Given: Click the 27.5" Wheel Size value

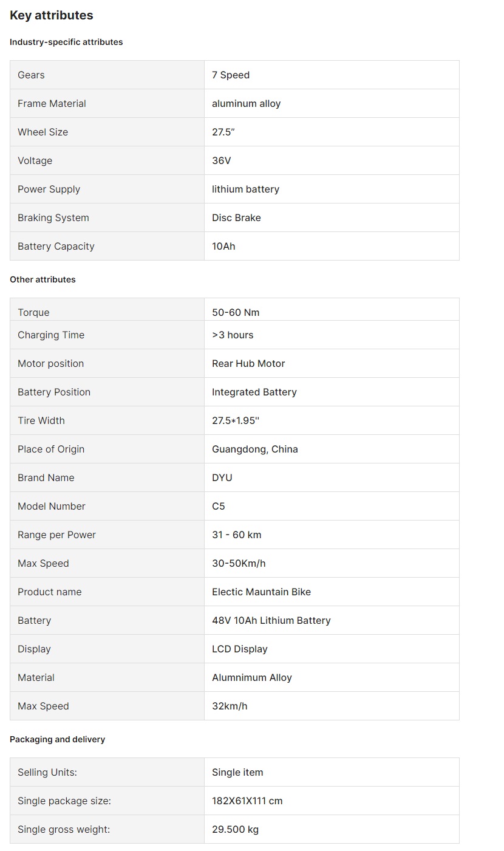Looking at the screenshot, I should coord(223,132).
